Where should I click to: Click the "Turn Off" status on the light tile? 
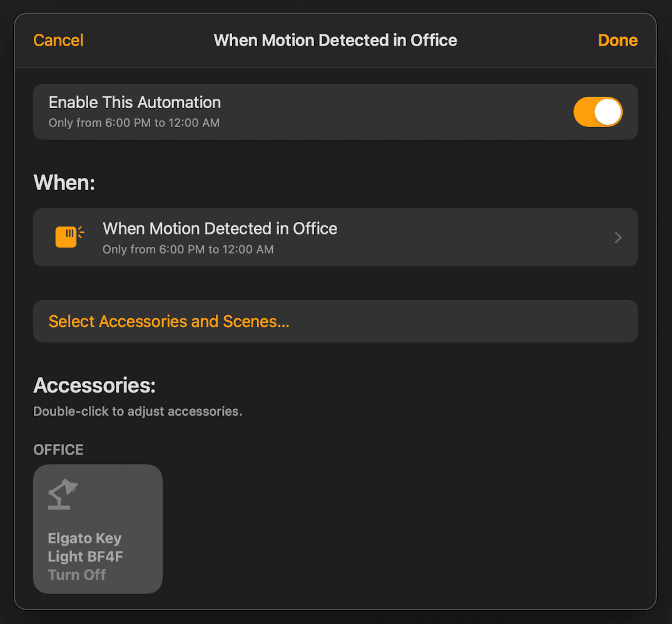click(x=77, y=575)
